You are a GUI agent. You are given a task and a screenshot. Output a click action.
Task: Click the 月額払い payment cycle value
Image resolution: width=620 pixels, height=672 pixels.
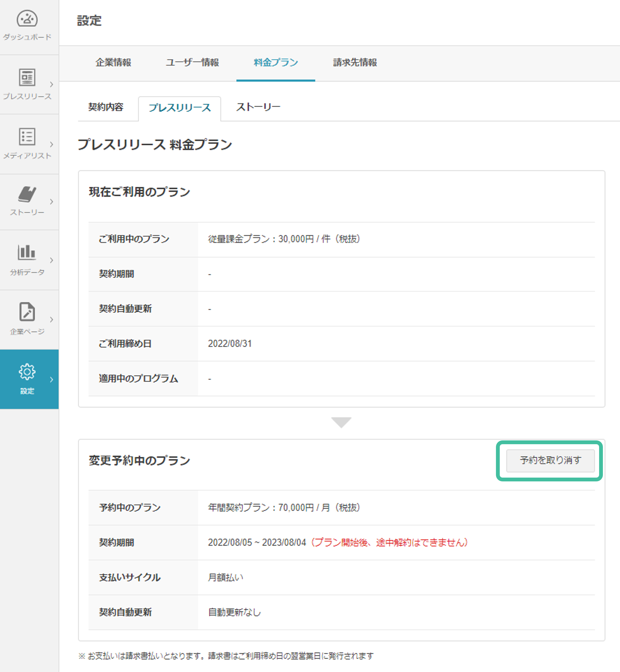[226, 578]
